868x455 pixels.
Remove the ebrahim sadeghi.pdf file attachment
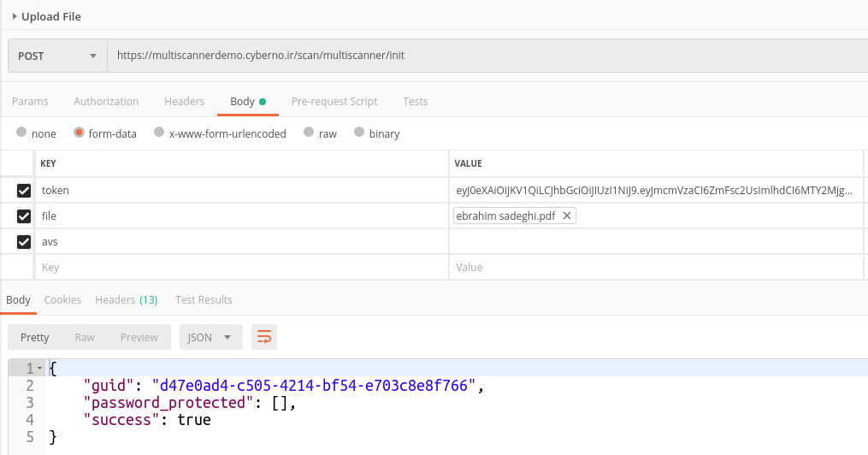coord(567,216)
